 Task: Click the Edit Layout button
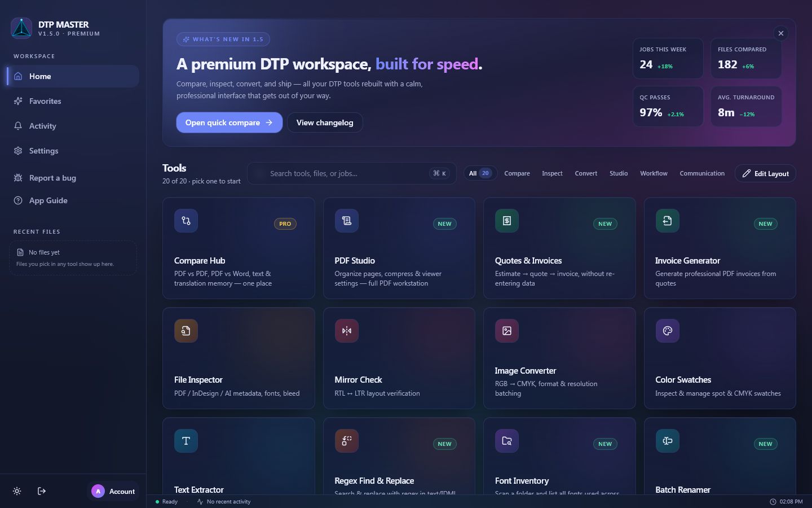[x=765, y=173]
